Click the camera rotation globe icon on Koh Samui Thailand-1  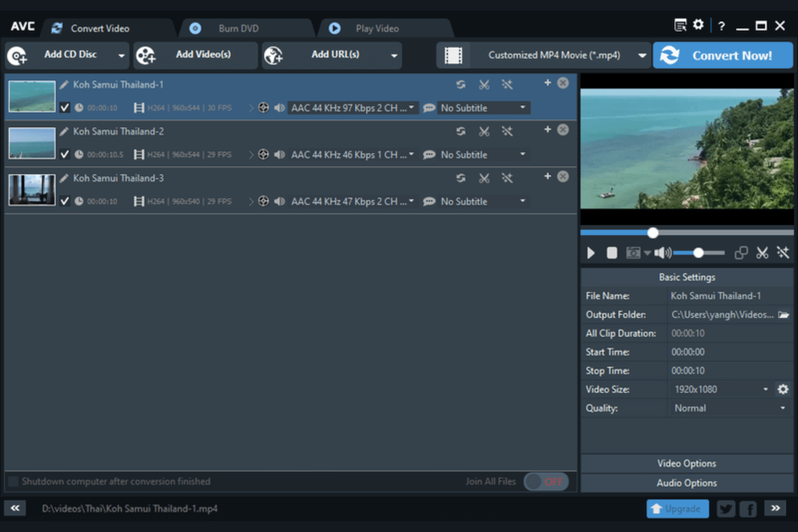(x=263, y=107)
